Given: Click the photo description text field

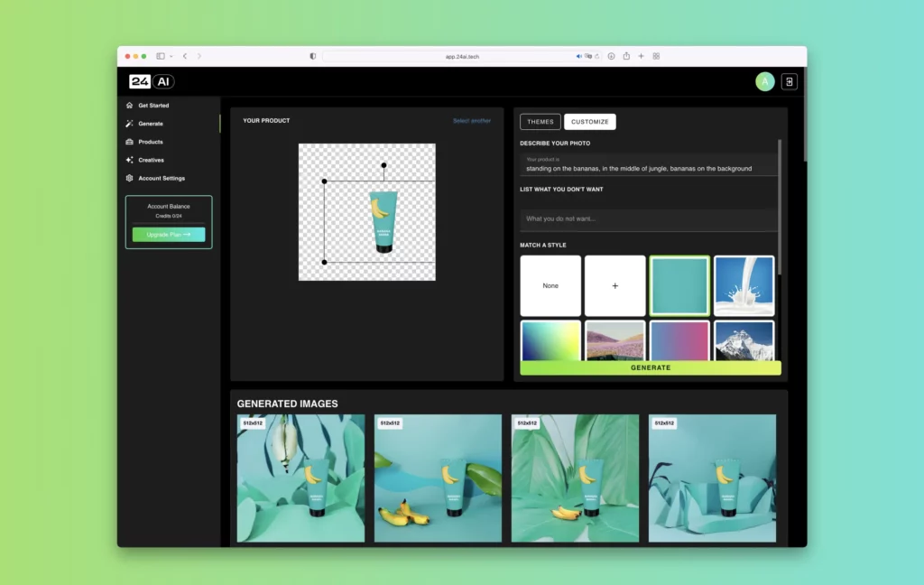Looking at the screenshot, I should click(648, 164).
